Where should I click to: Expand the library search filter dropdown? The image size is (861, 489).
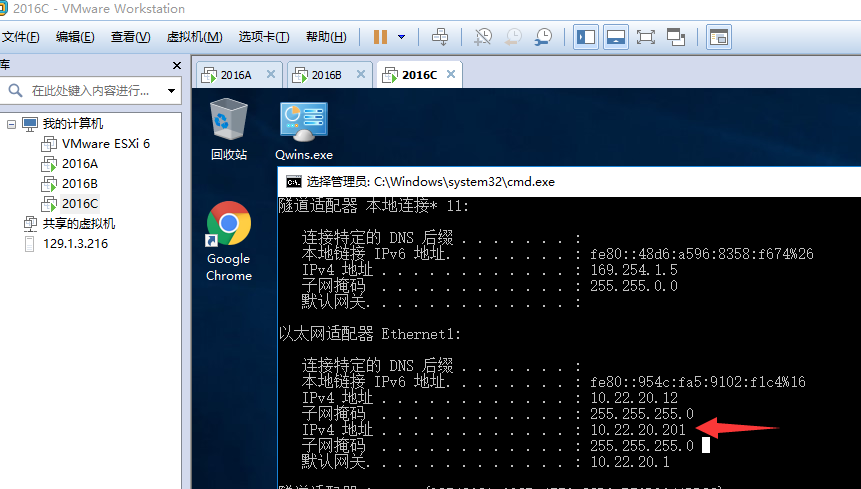171,91
